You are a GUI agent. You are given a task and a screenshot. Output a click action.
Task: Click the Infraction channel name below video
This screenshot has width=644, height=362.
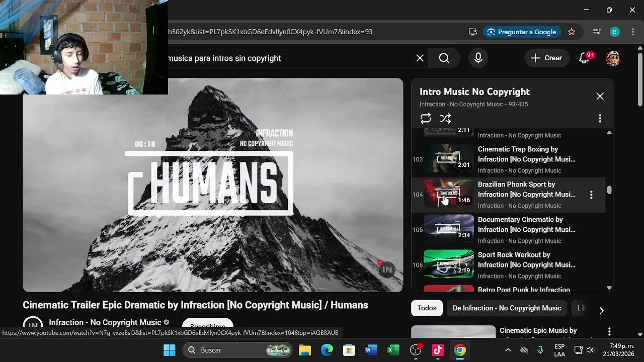pos(105,322)
